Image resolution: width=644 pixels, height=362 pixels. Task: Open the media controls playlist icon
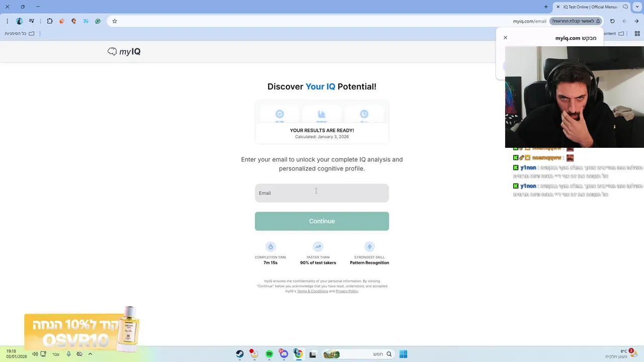click(32, 21)
